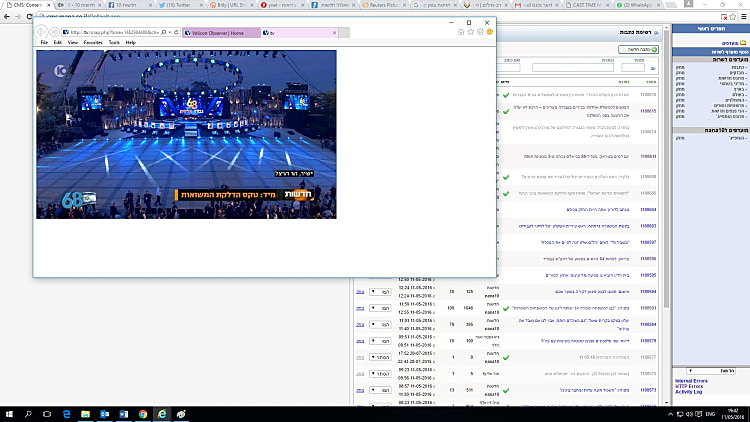
Task: Switch to the Vellcon Observer Home tab
Action: click(217, 33)
